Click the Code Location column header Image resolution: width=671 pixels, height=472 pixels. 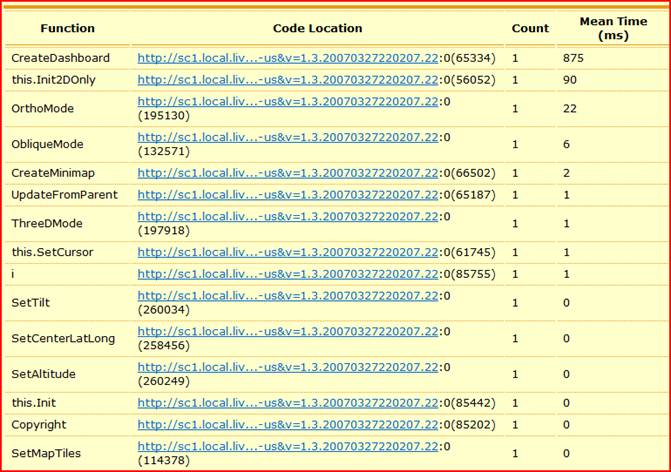click(317, 28)
